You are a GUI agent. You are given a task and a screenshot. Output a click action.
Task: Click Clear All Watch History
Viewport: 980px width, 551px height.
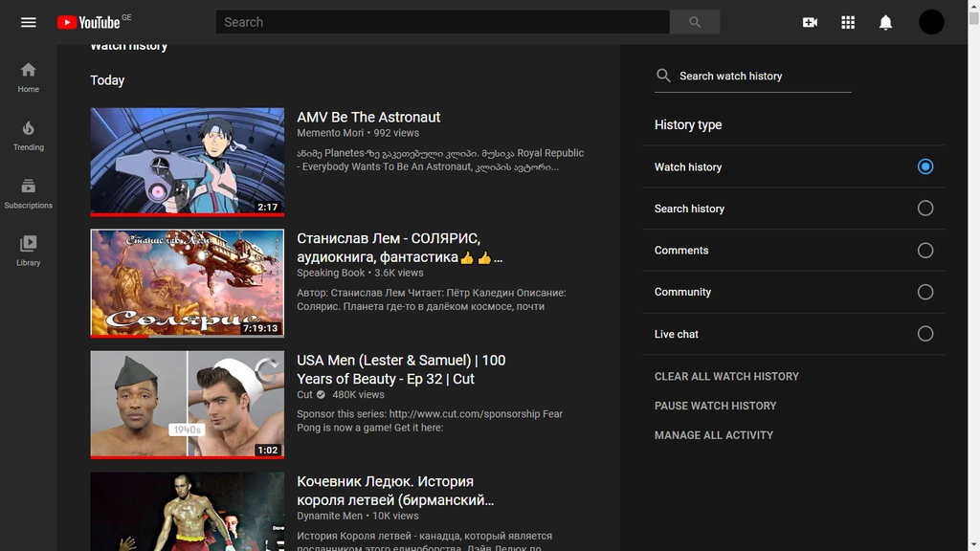tap(726, 377)
